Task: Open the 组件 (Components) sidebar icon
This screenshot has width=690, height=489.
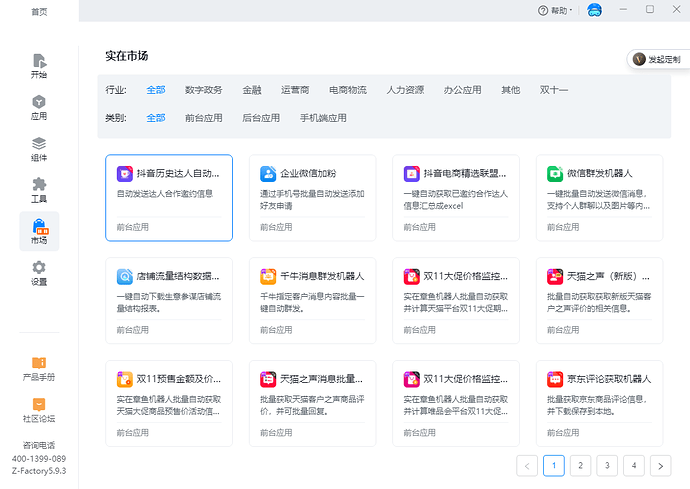Action: (39, 148)
